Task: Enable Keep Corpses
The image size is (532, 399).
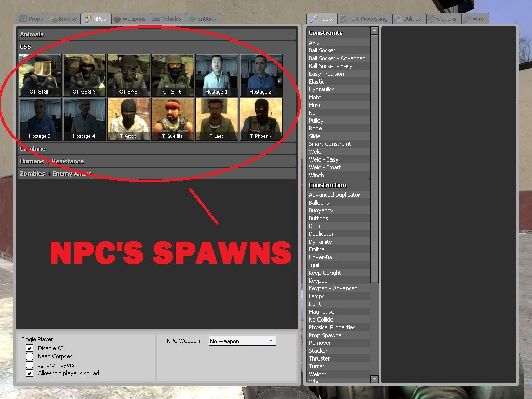Action: pos(29,356)
